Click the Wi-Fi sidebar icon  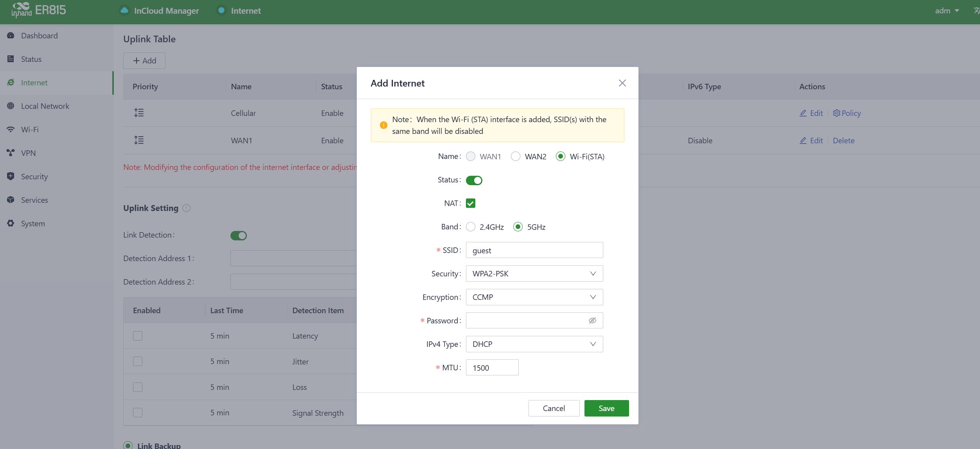click(11, 130)
